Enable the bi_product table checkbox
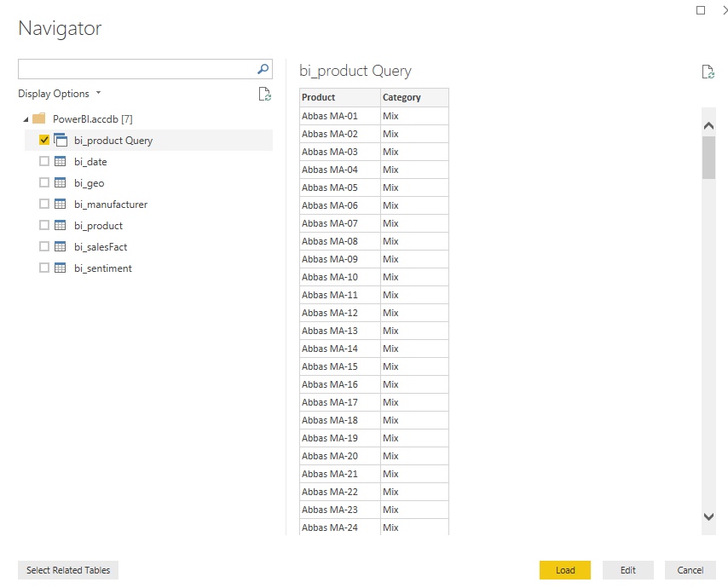This screenshot has height=588, width=728. [44, 225]
